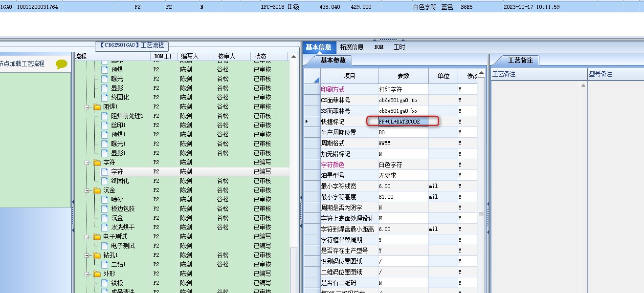Click the document icon beside 预烘1
Viewport: 644px width, 293px height.
point(104,134)
